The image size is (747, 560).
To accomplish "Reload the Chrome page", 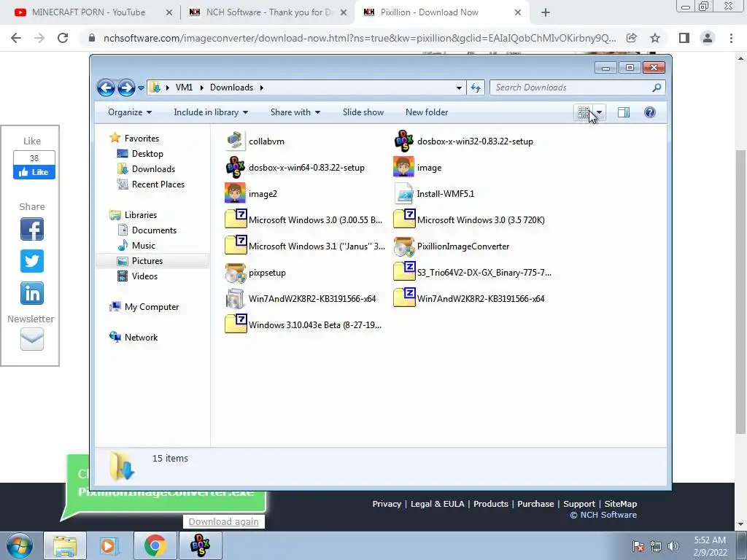I will (x=63, y=38).
